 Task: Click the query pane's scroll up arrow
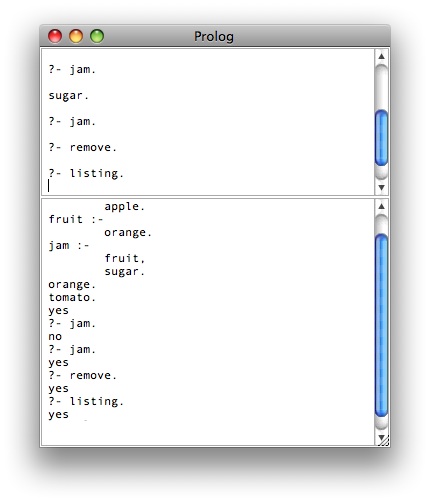382,56
